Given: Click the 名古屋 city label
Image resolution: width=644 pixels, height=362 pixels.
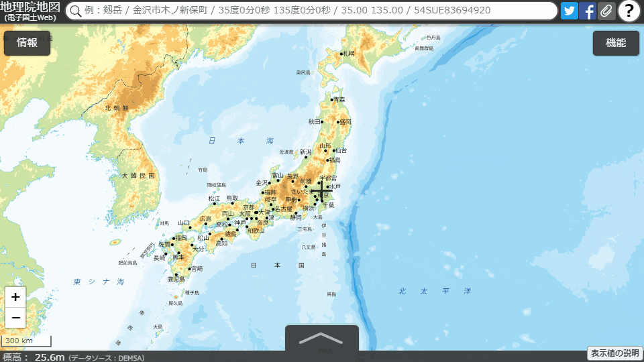Looking at the screenshot, I should click(x=283, y=209).
